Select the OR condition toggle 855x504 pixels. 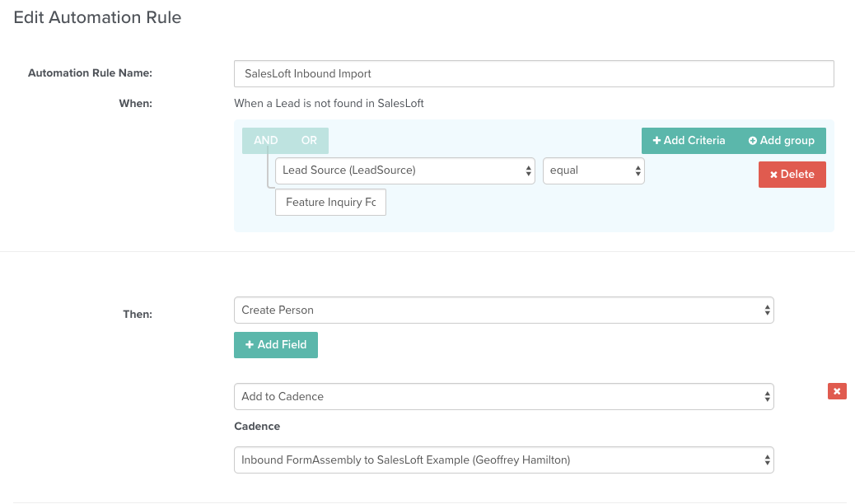click(x=309, y=141)
